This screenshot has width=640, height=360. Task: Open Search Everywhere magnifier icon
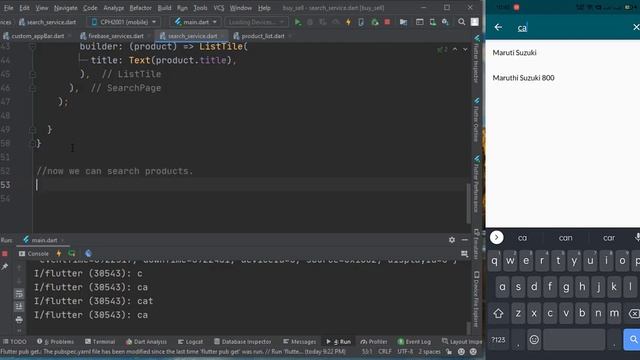coord(461,22)
